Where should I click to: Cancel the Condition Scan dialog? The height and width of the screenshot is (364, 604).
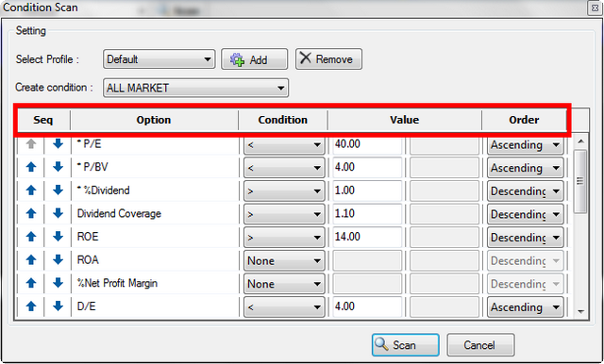[480, 345]
